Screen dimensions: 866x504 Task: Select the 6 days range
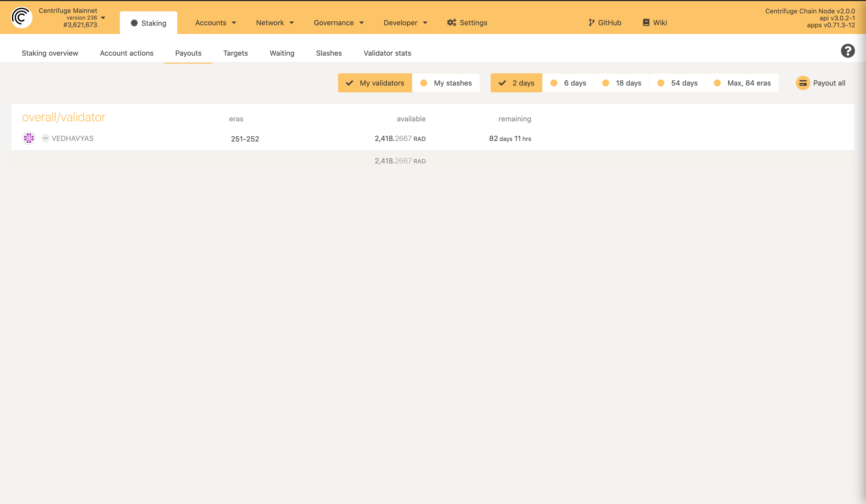[x=568, y=83]
